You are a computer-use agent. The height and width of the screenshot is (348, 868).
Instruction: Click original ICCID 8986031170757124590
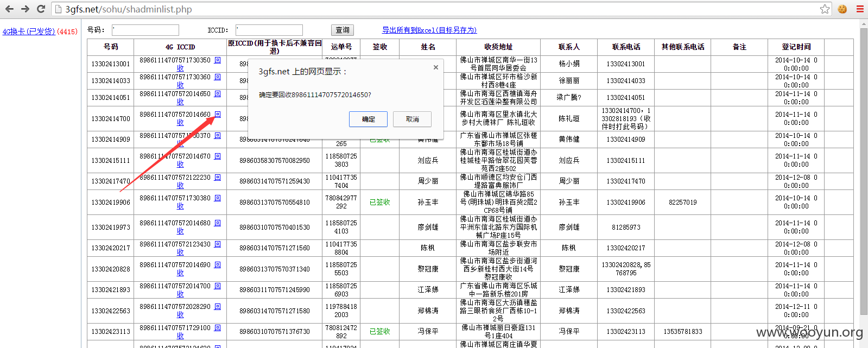coord(275,290)
